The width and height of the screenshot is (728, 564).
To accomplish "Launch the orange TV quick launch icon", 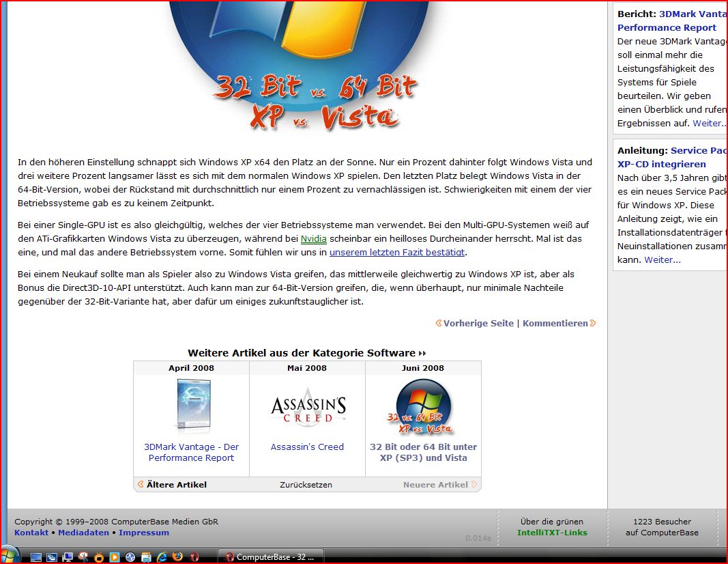I will tap(99, 556).
